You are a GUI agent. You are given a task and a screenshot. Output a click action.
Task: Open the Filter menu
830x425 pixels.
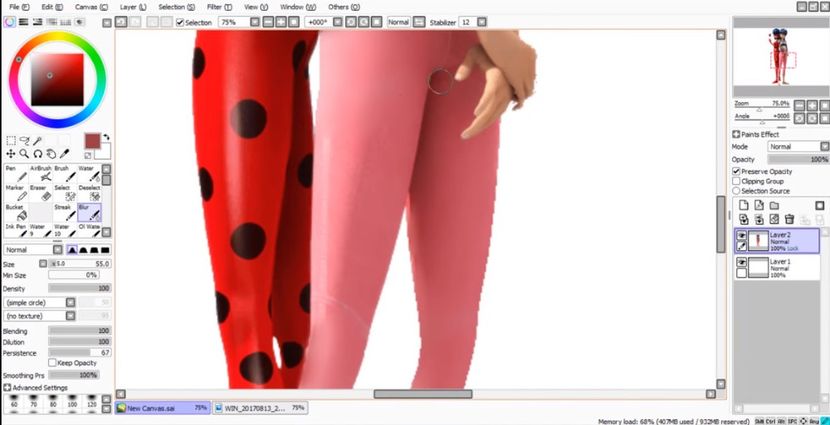(x=217, y=7)
